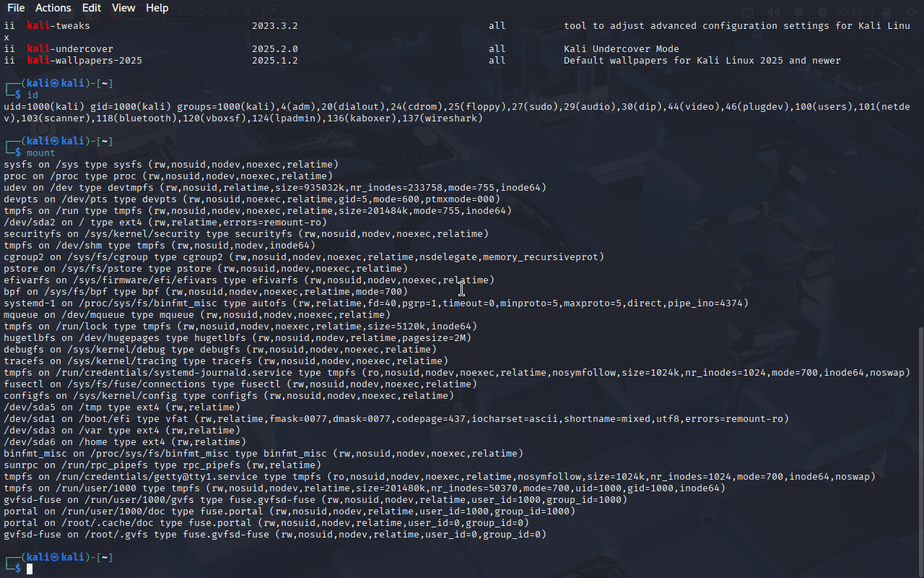Click the 'systemd-1 on /proc/sys/fs/binfmt_misc' line

coord(376,303)
